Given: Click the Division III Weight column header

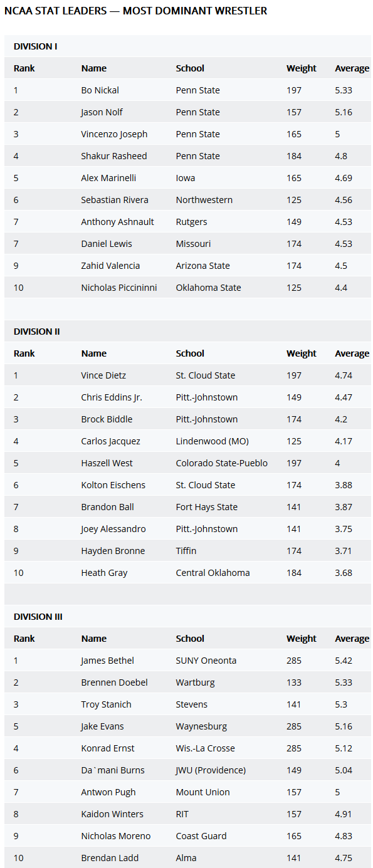Looking at the screenshot, I should click(302, 639).
